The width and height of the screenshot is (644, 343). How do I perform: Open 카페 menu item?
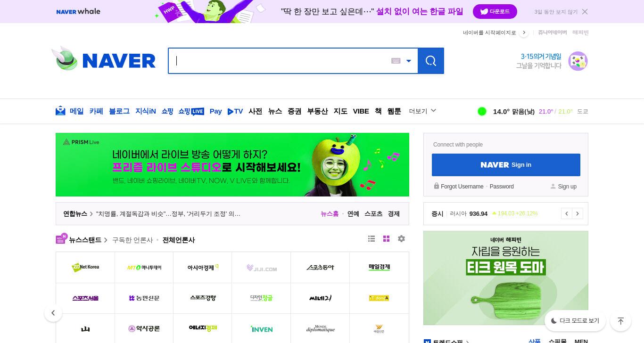[96, 111]
